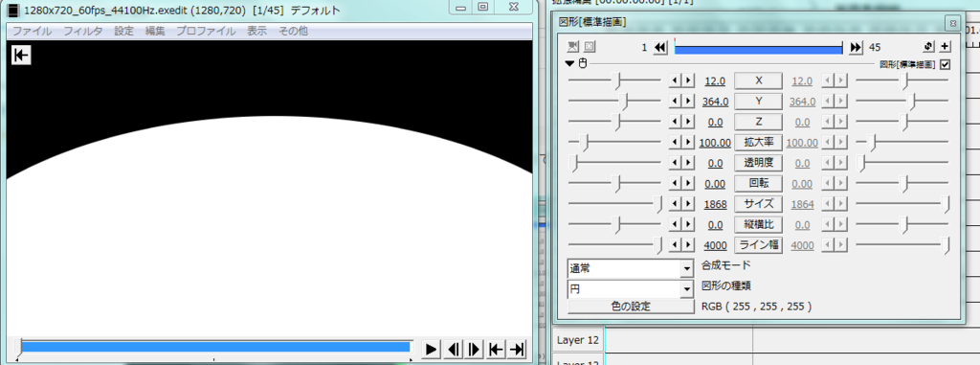
Task: Open the フィルタ menu
Action: coord(82,31)
